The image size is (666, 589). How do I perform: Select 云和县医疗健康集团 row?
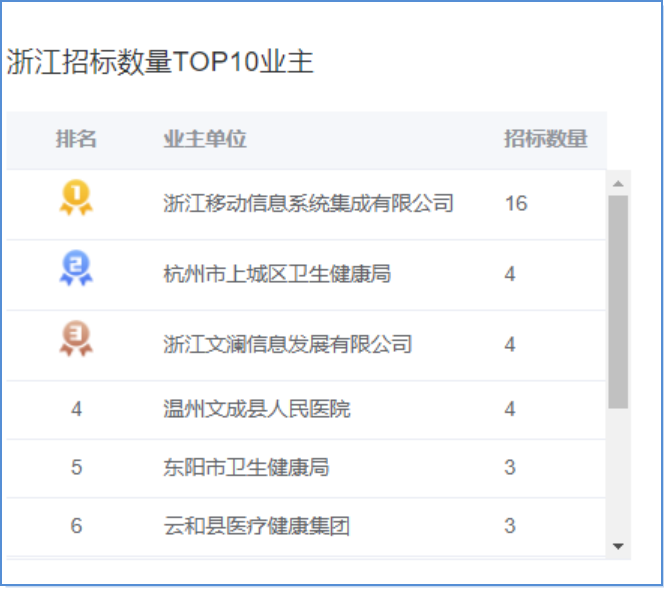(x=306, y=527)
